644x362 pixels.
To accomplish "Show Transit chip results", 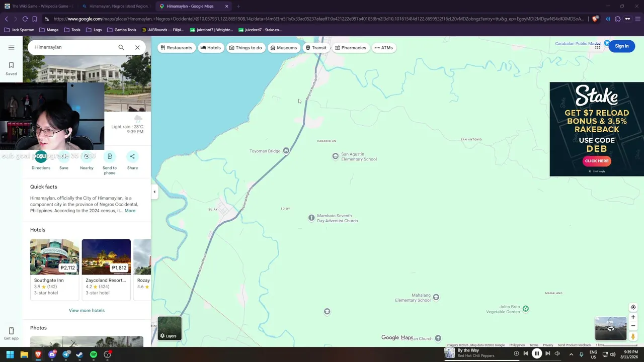I will coord(316,48).
